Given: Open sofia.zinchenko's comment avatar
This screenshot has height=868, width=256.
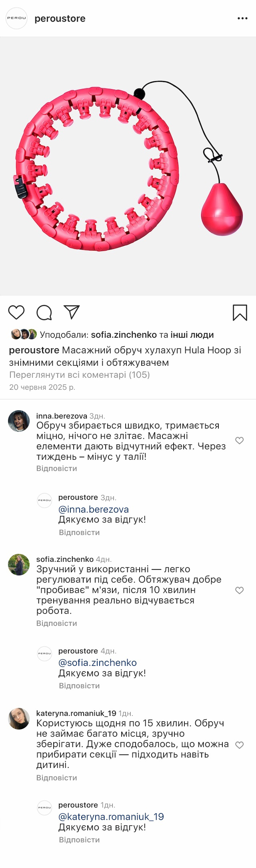Looking at the screenshot, I should click(x=19, y=564).
